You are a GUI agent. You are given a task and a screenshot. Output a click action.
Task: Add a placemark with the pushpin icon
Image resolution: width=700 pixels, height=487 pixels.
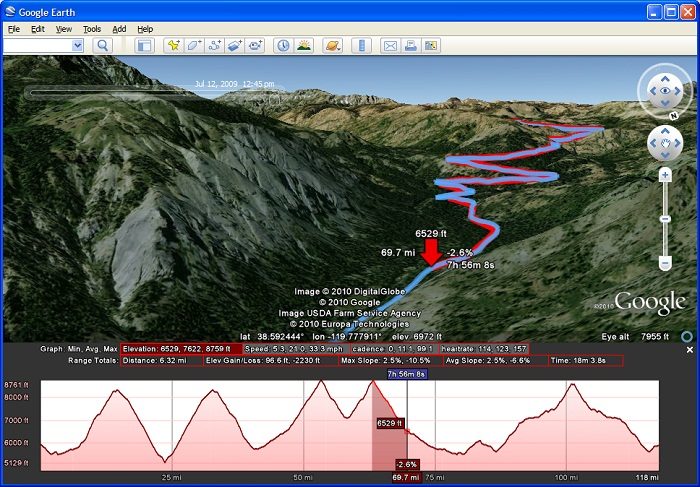tap(173, 45)
